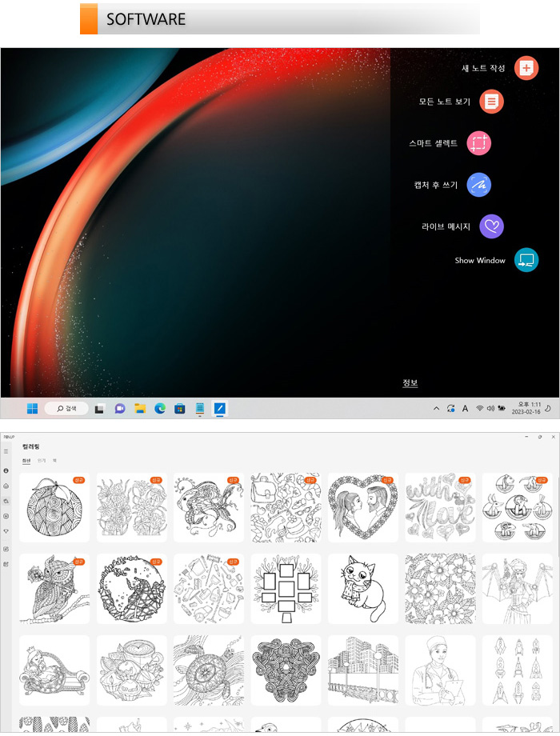The height and width of the screenshot is (736, 560).
Task: Tap the 새 노트 작성 plus icon
Action: coord(526,68)
